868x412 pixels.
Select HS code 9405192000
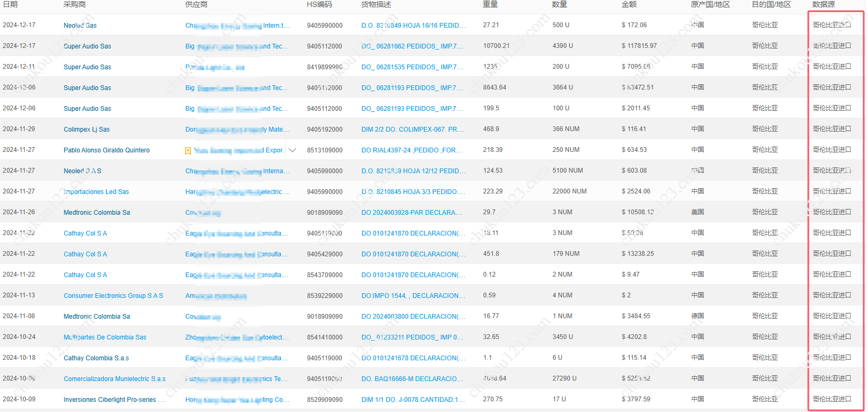pyautogui.click(x=325, y=130)
